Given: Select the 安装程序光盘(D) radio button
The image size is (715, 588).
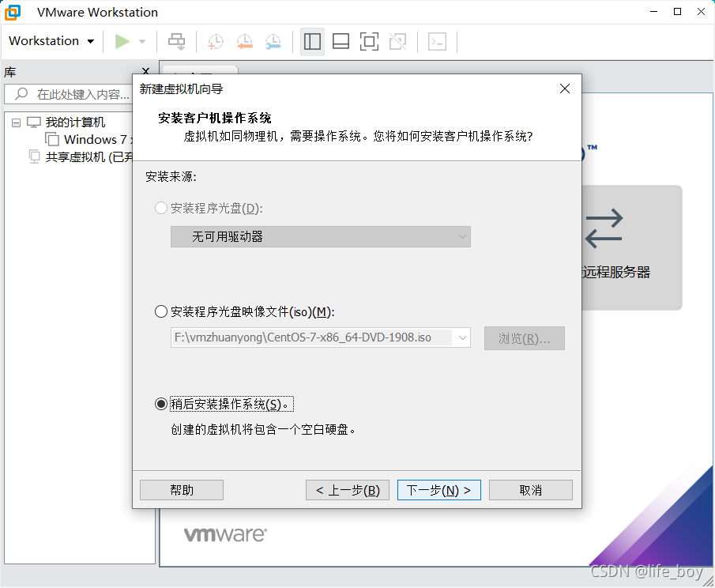Looking at the screenshot, I should tap(161, 208).
